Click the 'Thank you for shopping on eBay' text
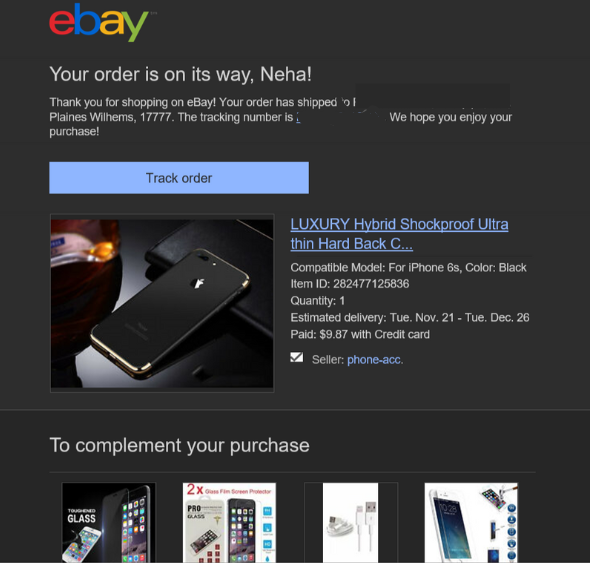 point(132,102)
